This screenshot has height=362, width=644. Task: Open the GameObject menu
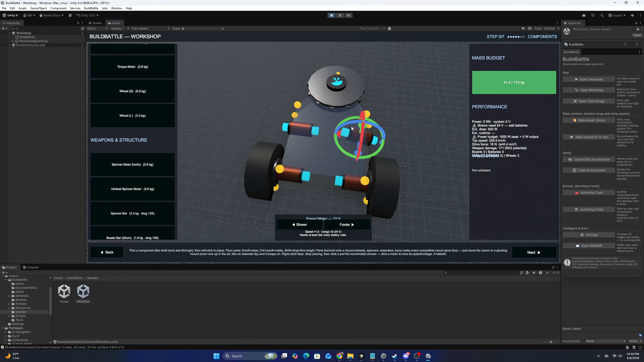click(x=38, y=8)
